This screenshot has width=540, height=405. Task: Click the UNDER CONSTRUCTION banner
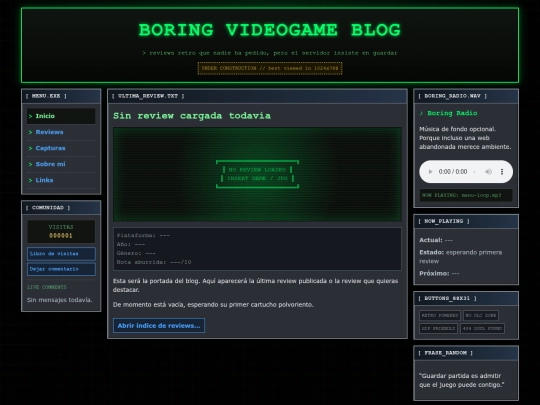pos(270,68)
